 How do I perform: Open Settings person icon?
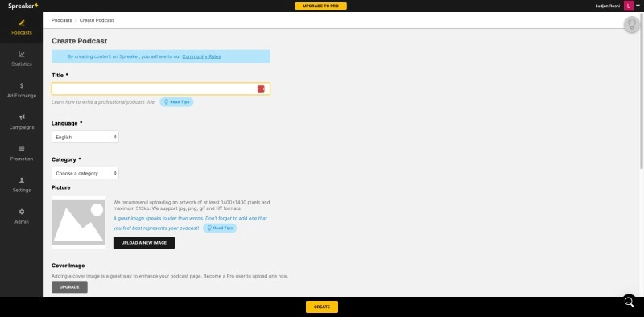tap(22, 180)
